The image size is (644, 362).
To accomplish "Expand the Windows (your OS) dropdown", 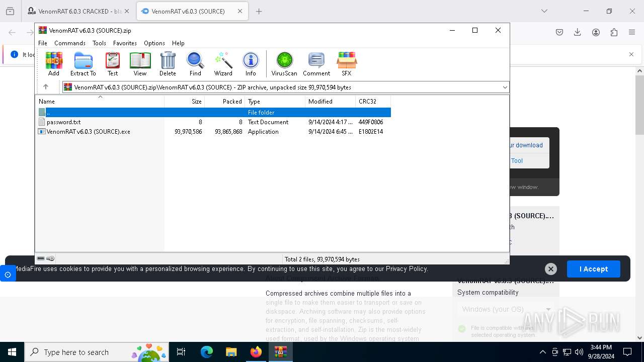I will 505,309.
